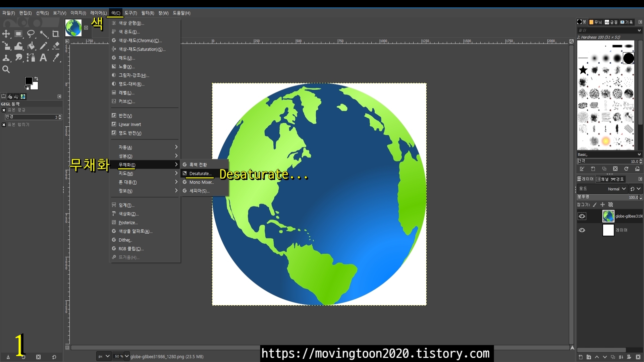Click the background white color swatch
The height and width of the screenshot is (362, 644).
click(x=35, y=86)
